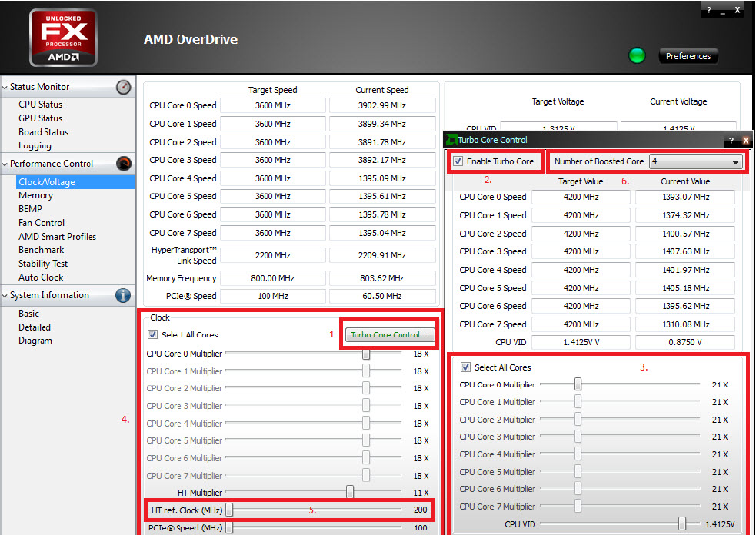Click the AMD icon in Turbo Core Control title bar

[x=451, y=140]
